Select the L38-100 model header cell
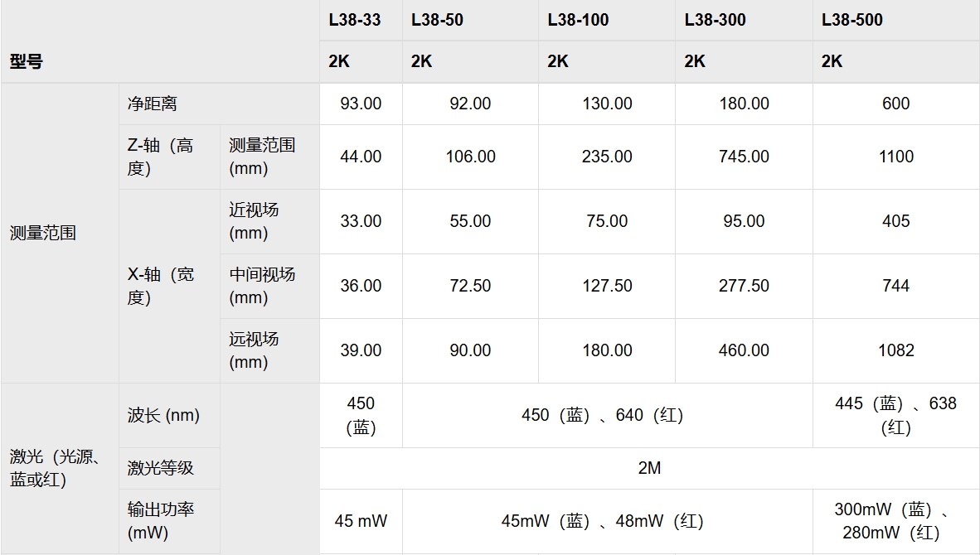The width and height of the screenshot is (980, 555). (x=578, y=21)
